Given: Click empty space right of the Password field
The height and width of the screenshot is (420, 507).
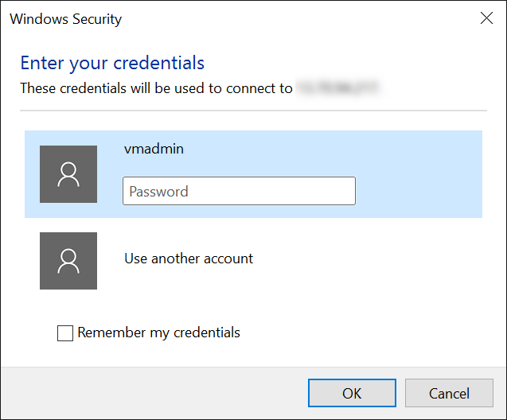Looking at the screenshot, I should 418,191.
